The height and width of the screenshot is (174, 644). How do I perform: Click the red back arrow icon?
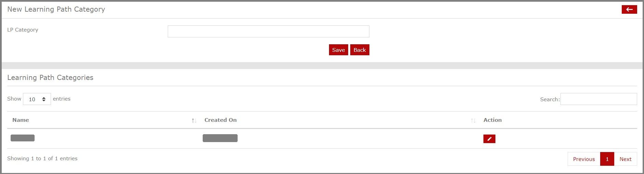point(629,9)
